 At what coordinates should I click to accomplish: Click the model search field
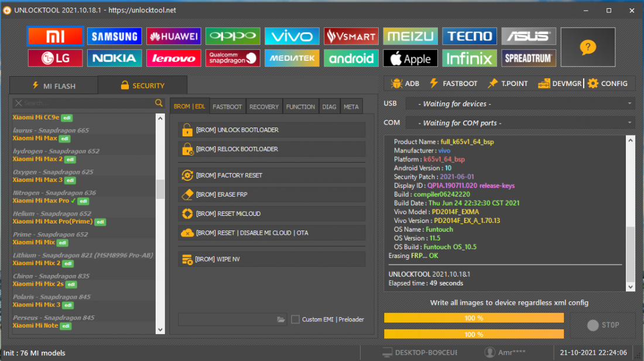click(x=88, y=103)
